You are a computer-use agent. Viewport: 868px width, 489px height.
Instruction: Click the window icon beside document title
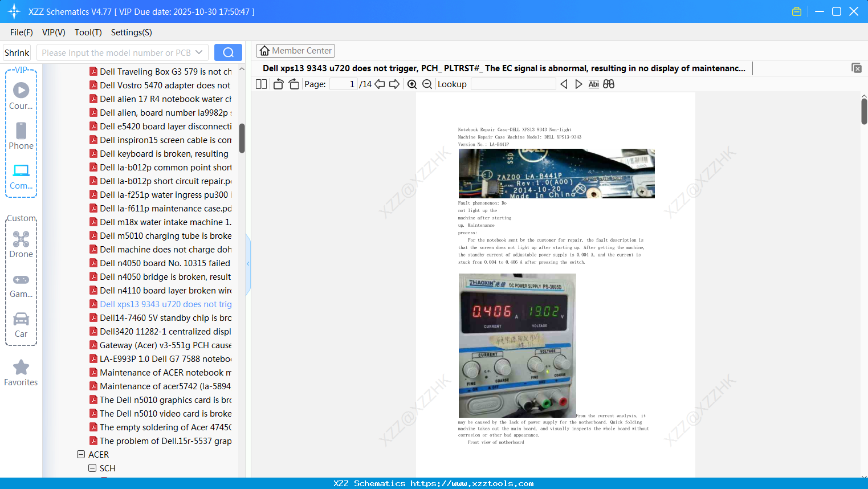[857, 68]
